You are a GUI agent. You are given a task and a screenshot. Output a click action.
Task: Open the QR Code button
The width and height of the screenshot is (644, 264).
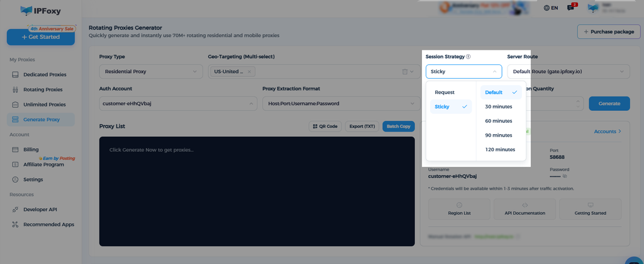pos(325,126)
